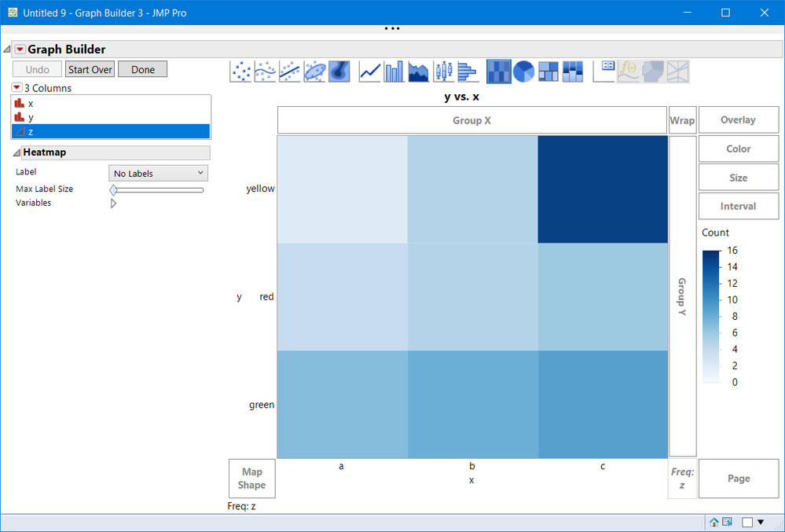Adjust the Max Label Size slider handle

[114, 189]
